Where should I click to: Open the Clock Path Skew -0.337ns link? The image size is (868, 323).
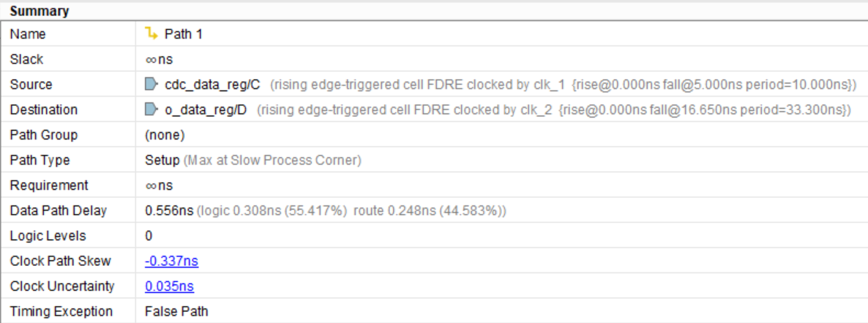click(x=171, y=262)
